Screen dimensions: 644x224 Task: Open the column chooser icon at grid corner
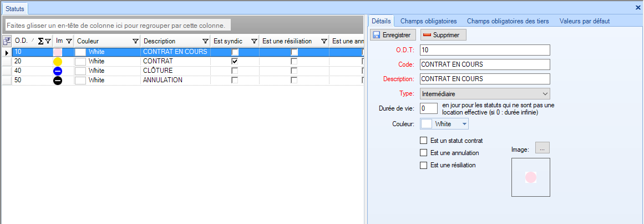(7, 41)
